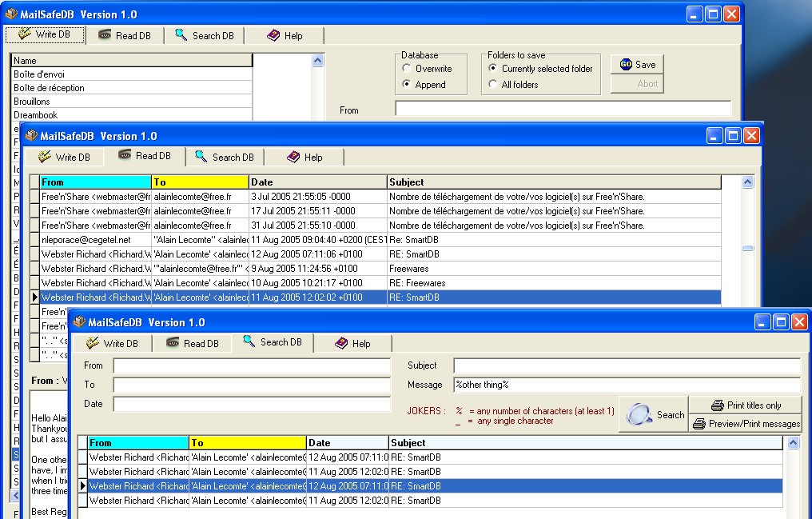Image resolution: width=812 pixels, height=519 pixels.
Task: Click the Subject search field
Action: point(627,365)
